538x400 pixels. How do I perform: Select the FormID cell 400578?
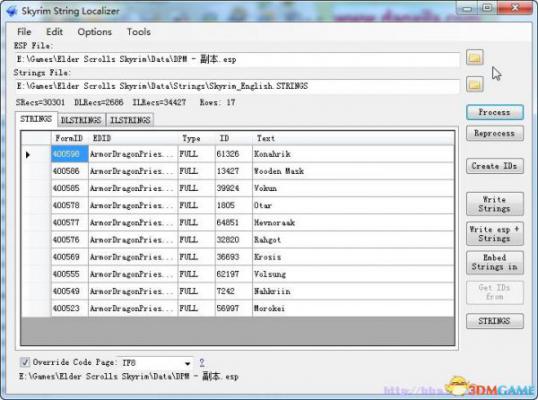click(x=70, y=205)
